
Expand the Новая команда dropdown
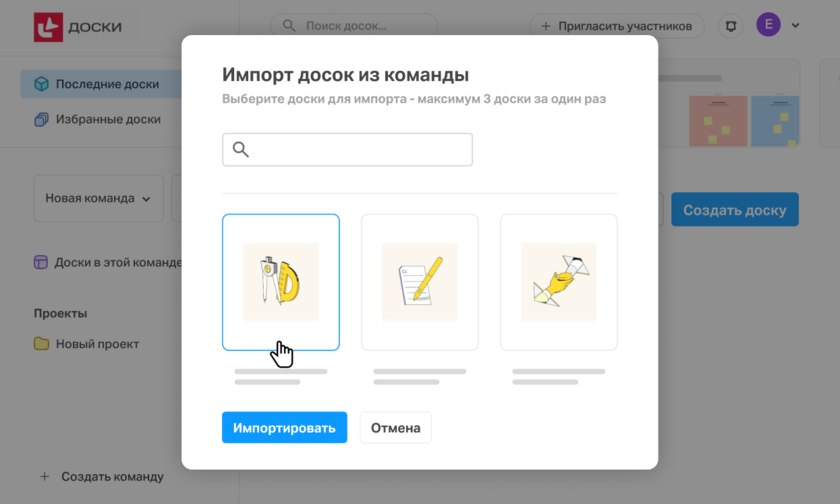pos(98,198)
